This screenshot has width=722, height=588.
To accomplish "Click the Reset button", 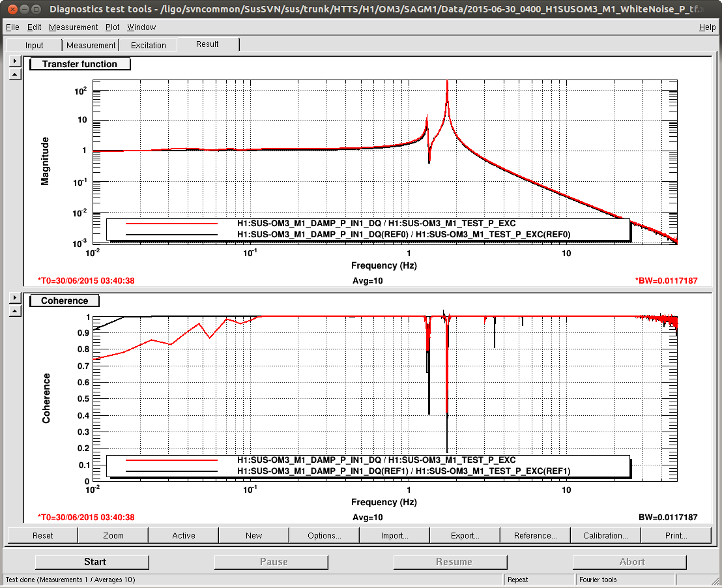I will click(x=43, y=535).
